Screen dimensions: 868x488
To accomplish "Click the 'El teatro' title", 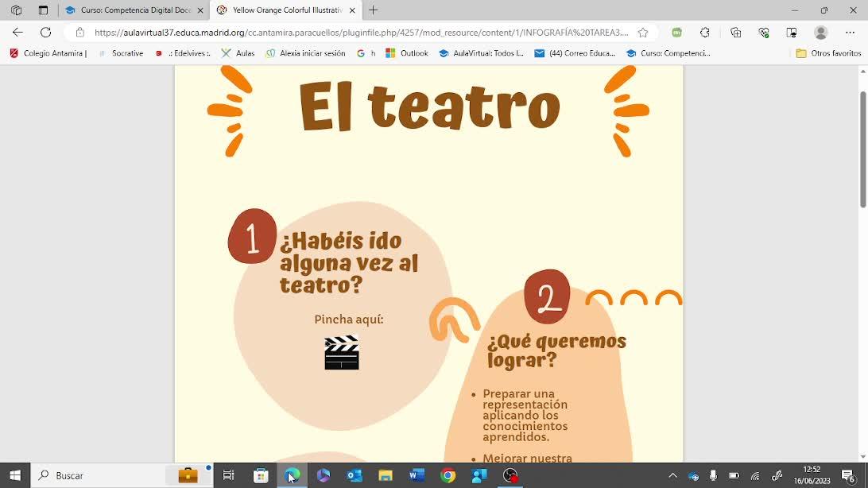I will coord(429,108).
